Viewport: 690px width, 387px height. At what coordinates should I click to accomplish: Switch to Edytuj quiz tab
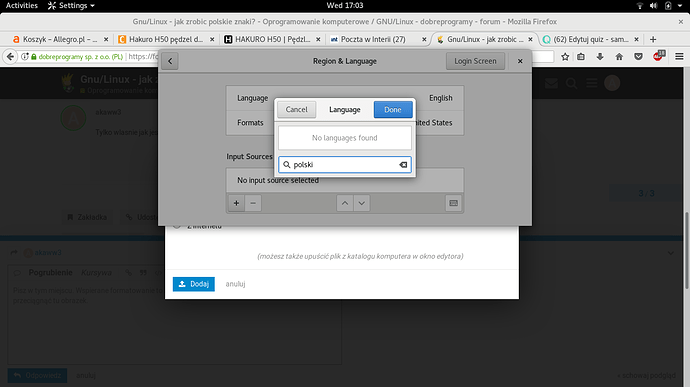[x=591, y=39]
